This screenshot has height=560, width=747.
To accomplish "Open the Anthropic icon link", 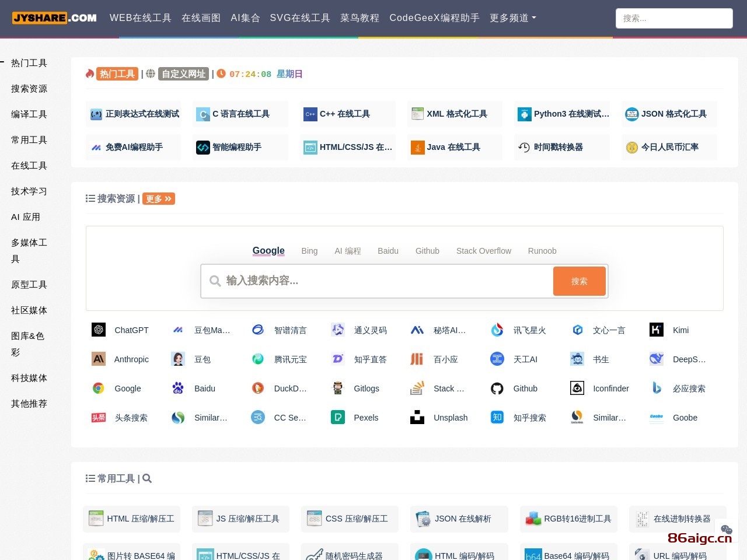I will pos(99,359).
